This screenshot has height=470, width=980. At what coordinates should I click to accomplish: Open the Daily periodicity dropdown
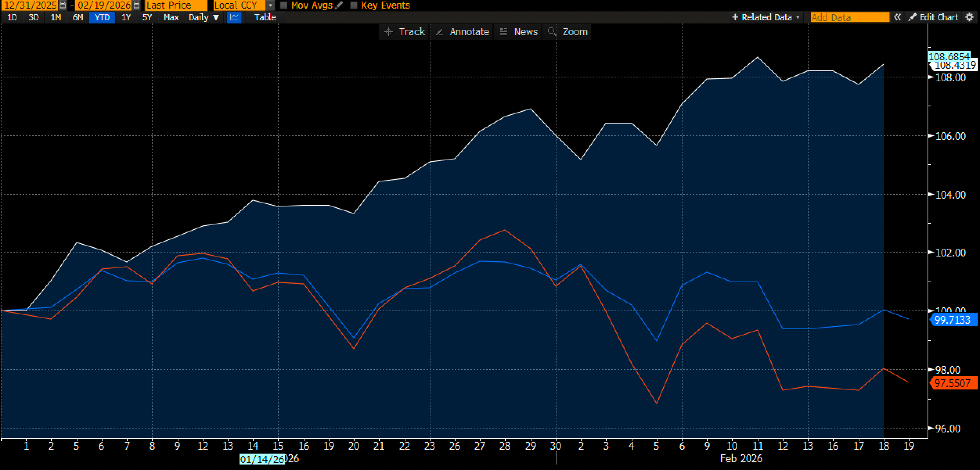[x=204, y=17]
